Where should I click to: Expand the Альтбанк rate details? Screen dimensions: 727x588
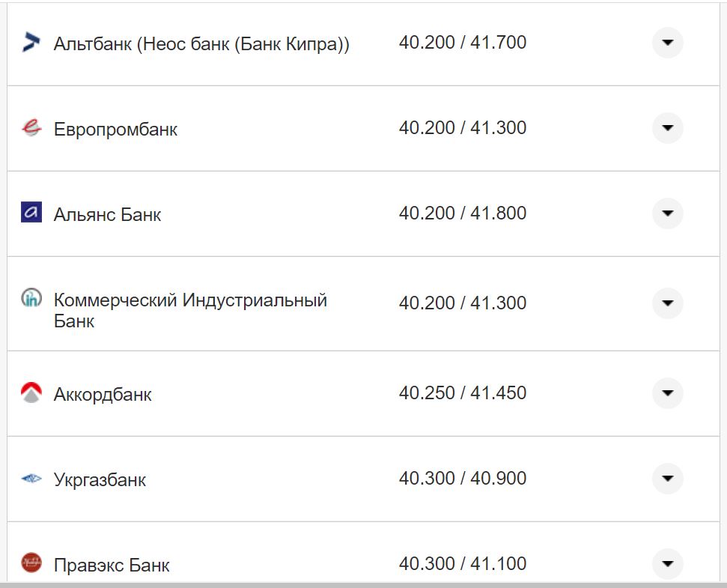coord(666,43)
